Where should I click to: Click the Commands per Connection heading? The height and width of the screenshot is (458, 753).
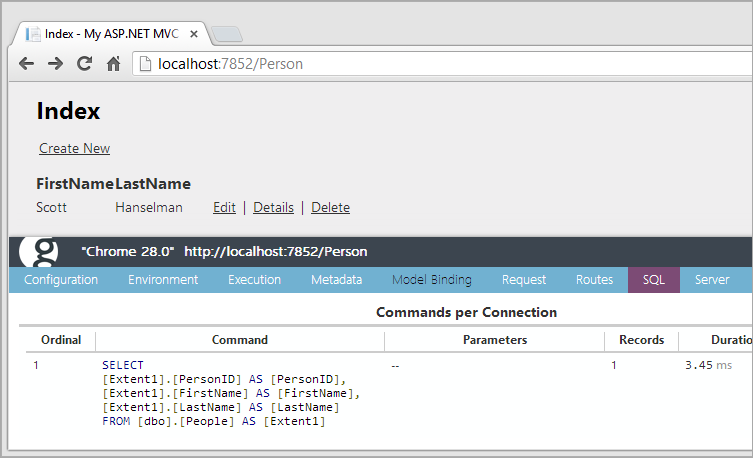coord(466,313)
